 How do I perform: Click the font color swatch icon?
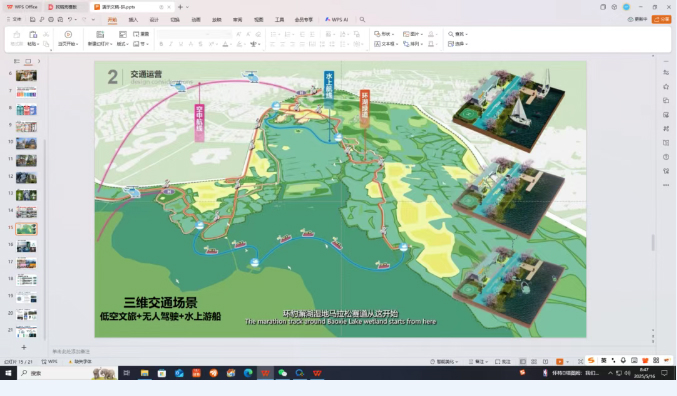(x=225, y=44)
